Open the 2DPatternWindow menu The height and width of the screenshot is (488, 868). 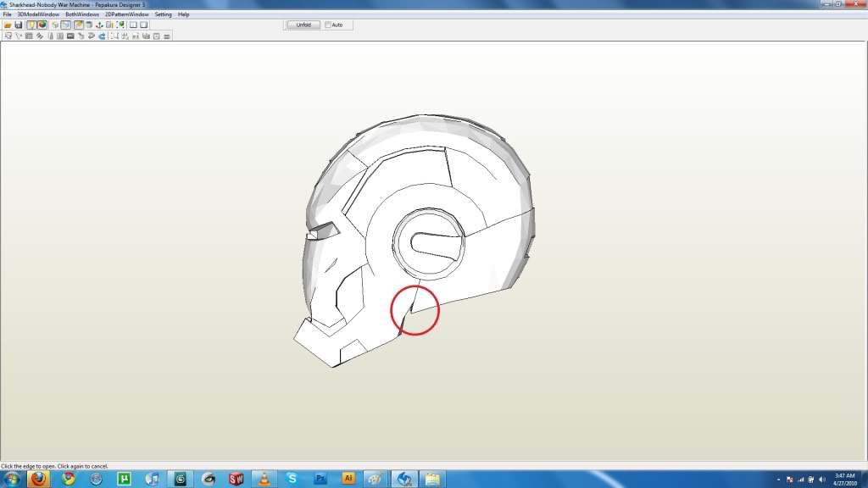[127, 14]
